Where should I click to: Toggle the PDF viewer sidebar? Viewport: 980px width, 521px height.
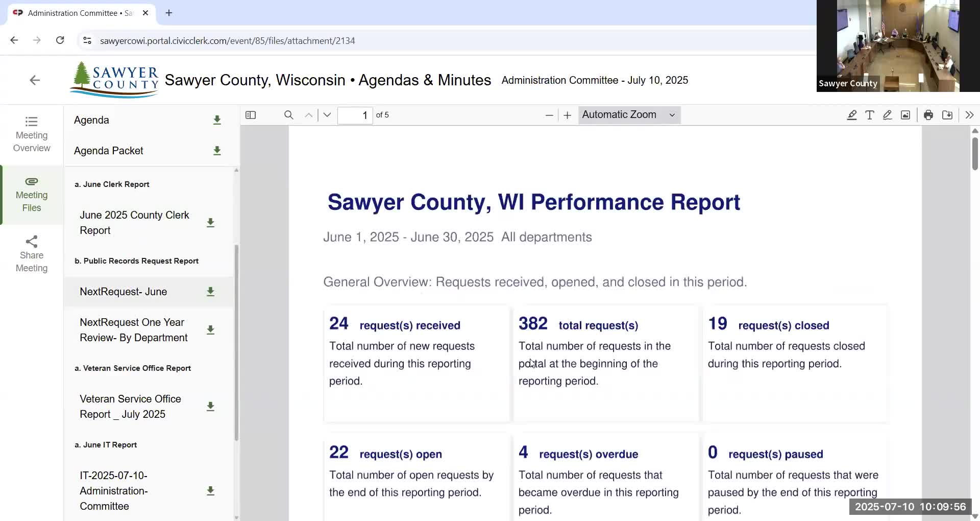pyautogui.click(x=251, y=115)
